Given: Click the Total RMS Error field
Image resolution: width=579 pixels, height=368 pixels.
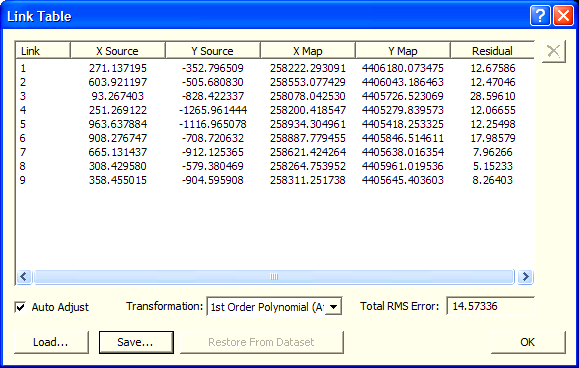Looking at the screenshot, I should pos(490,306).
